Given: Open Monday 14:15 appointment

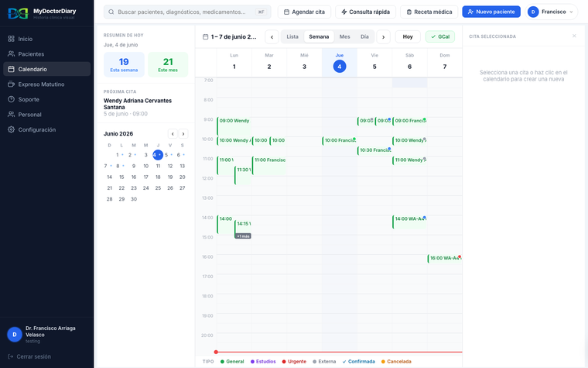Looking at the screenshot, I should click(x=243, y=226).
